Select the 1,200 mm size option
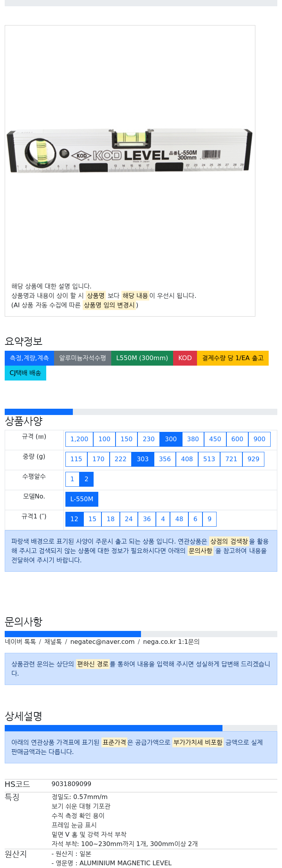 coord(79,439)
